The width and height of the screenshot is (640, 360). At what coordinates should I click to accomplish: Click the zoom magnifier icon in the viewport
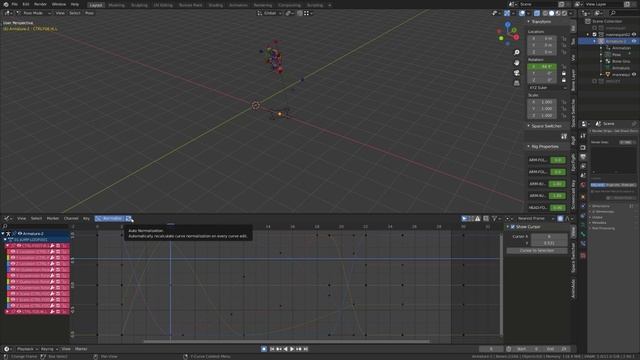coord(517,53)
